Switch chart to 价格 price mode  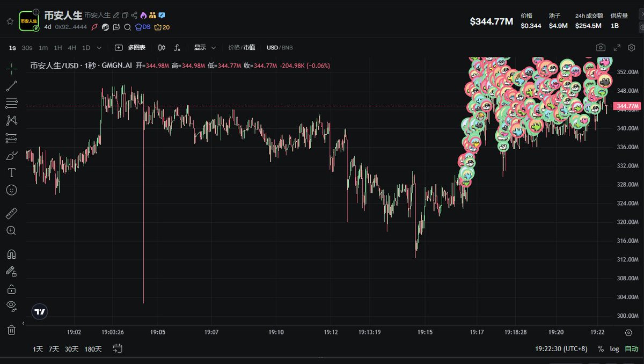[x=233, y=48]
